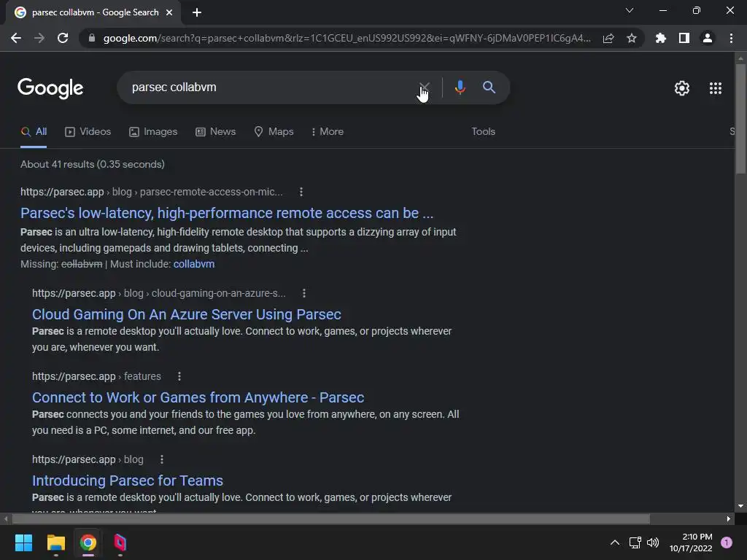Show hidden system tray icons

pyautogui.click(x=615, y=542)
